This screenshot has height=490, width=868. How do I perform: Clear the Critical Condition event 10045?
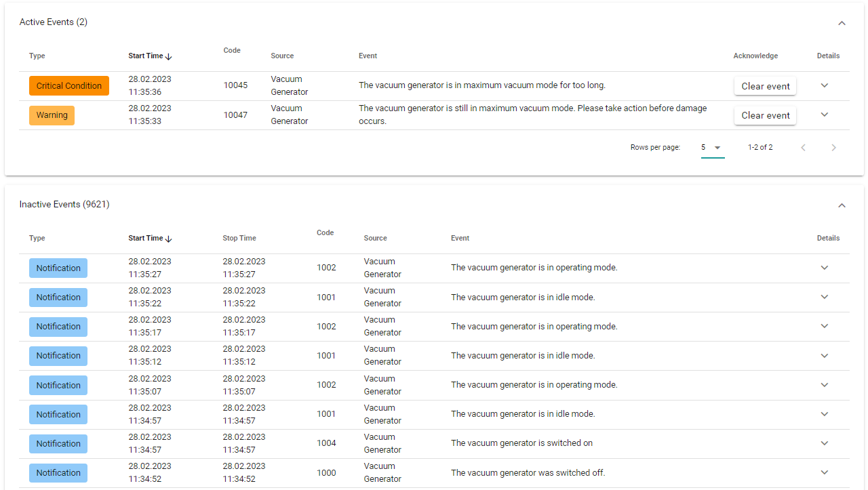pyautogui.click(x=765, y=86)
